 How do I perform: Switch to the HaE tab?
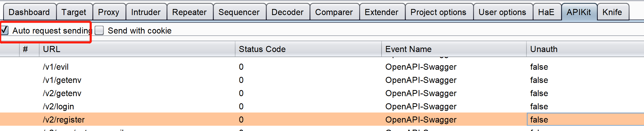[x=547, y=12]
